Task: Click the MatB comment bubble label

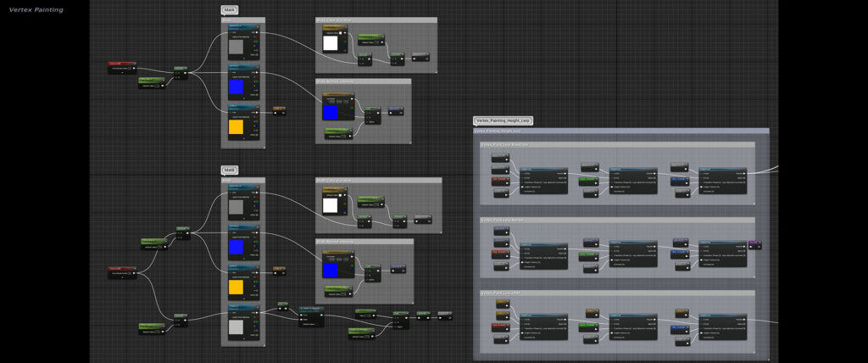Action: tap(230, 170)
